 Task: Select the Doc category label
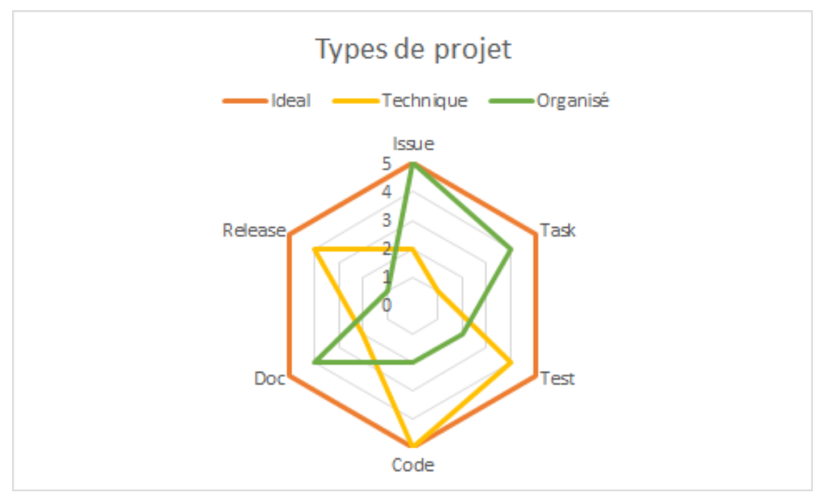coord(269,378)
